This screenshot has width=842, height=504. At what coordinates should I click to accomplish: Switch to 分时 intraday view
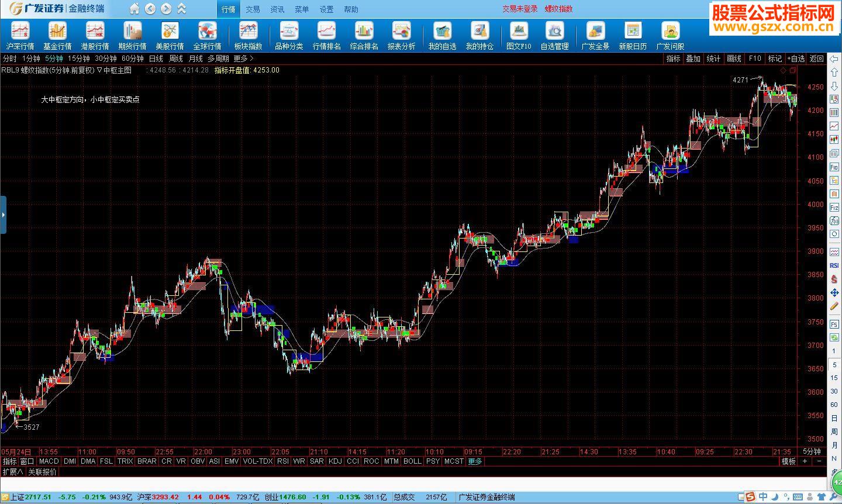(x=10, y=58)
